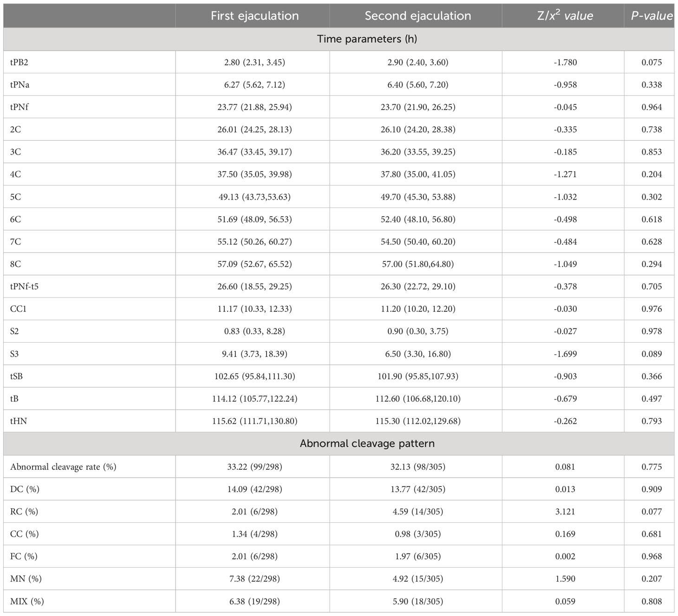Viewport: 678px width, 616px height.
Task: Select the cell '33.22 (99/298)'
Action: (254, 467)
